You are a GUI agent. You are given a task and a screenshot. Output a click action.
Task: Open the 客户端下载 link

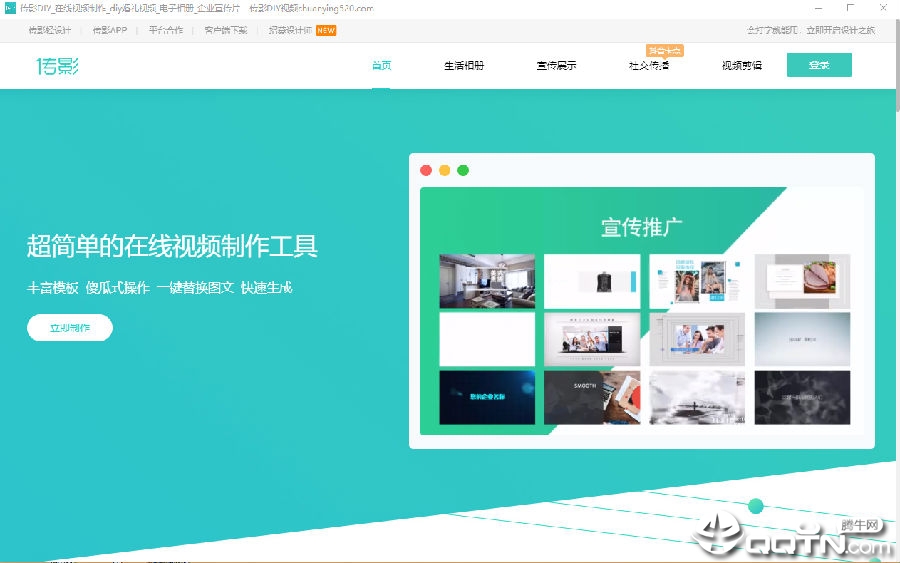(226, 30)
